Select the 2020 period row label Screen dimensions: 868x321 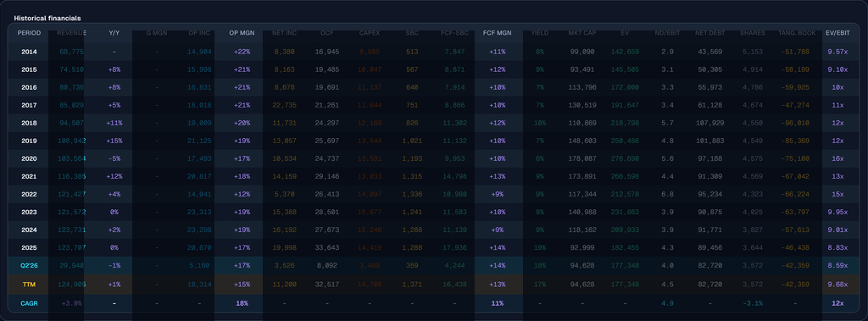click(x=29, y=159)
